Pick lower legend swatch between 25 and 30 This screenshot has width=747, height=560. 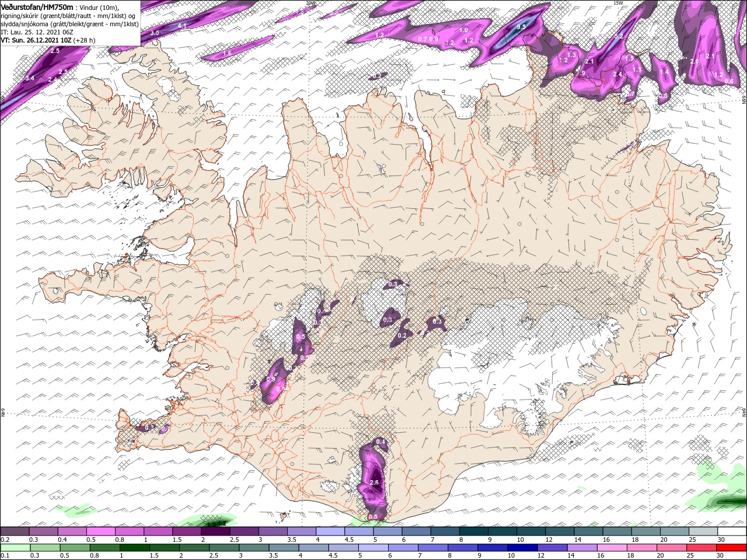[x=702, y=548]
